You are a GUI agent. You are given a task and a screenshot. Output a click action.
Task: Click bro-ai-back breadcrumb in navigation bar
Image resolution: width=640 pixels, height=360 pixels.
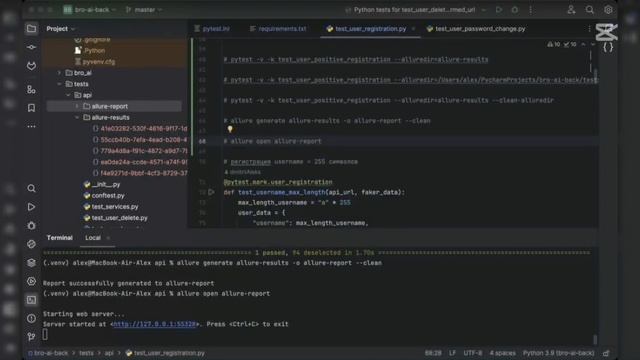(48, 353)
